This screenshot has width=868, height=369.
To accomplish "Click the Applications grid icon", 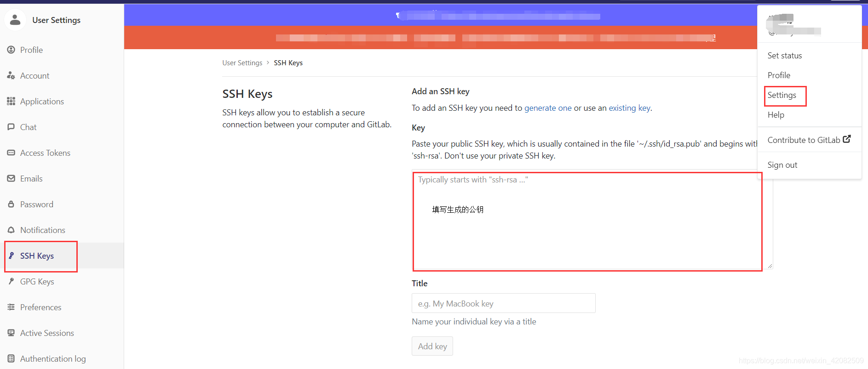I will [11, 101].
